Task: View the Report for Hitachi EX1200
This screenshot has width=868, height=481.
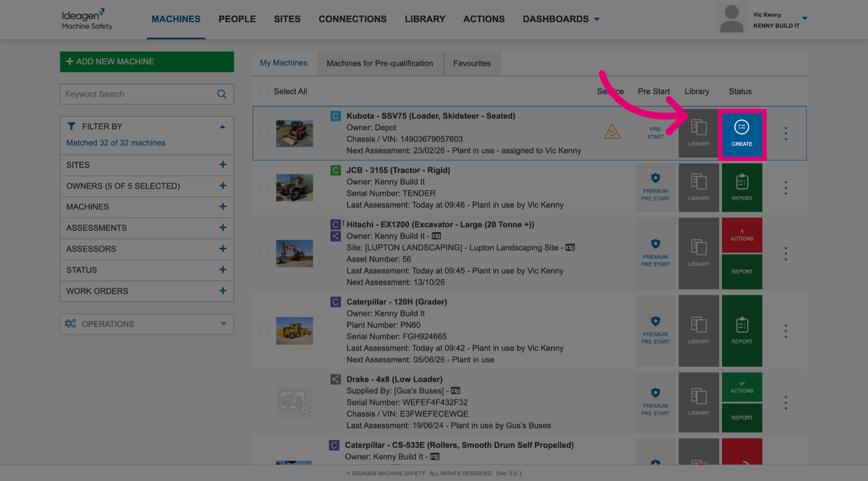Action: tap(742, 272)
